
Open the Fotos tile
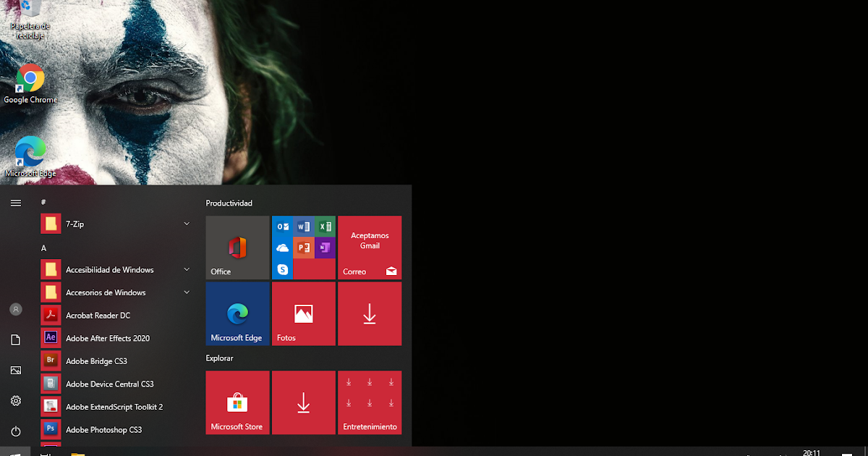(304, 314)
